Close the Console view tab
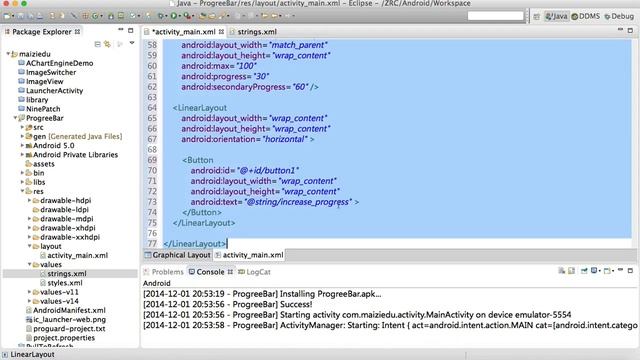 pyautogui.click(x=230, y=271)
